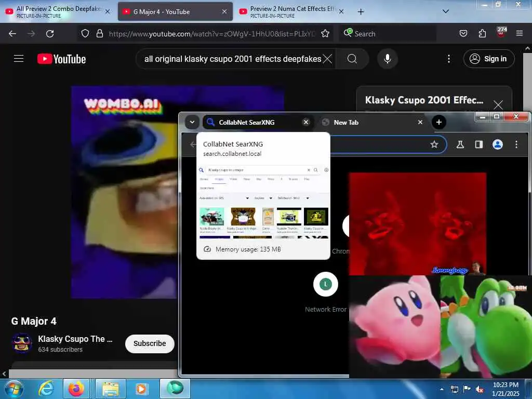This screenshot has height=399, width=532.
Task: Switch to the New Tab in Chrome
Action: 373,122
